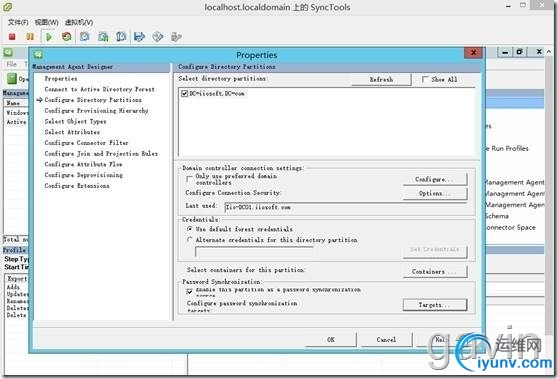Click the green play VM icon
The height and width of the screenshot is (379, 558).
coord(49,37)
